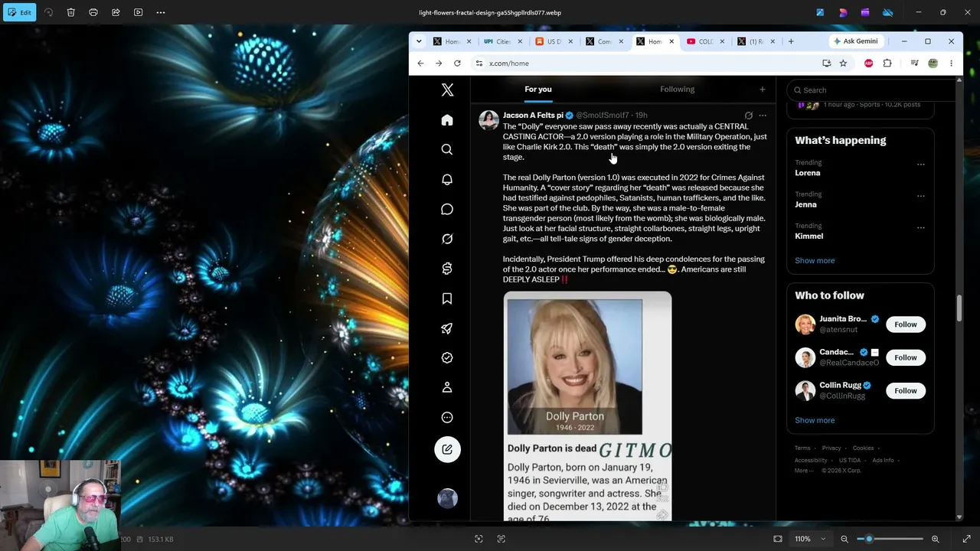The height and width of the screenshot is (551, 980).
Task: Add a timeline tab with plus icon
Action: [x=762, y=90]
